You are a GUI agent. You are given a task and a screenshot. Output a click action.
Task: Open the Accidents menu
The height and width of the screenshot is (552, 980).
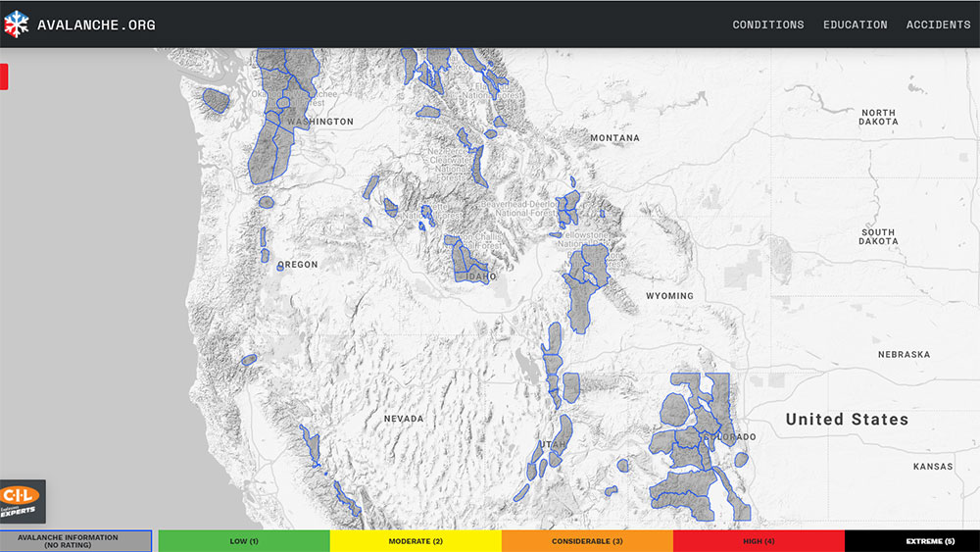938,25
